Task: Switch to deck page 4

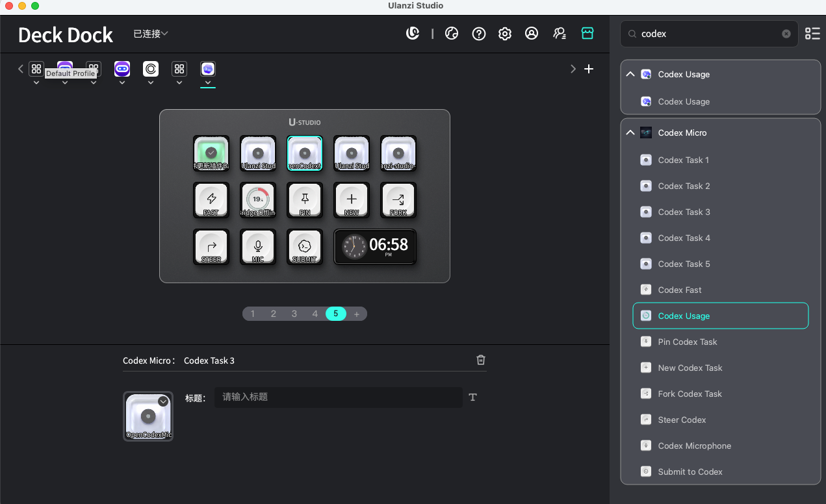Action: click(315, 314)
